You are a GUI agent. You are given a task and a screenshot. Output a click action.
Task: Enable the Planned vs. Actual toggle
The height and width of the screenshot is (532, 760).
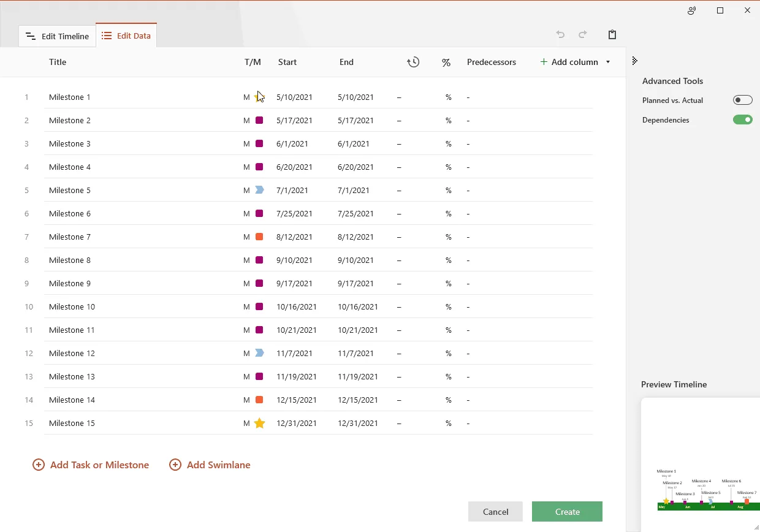[x=742, y=101]
